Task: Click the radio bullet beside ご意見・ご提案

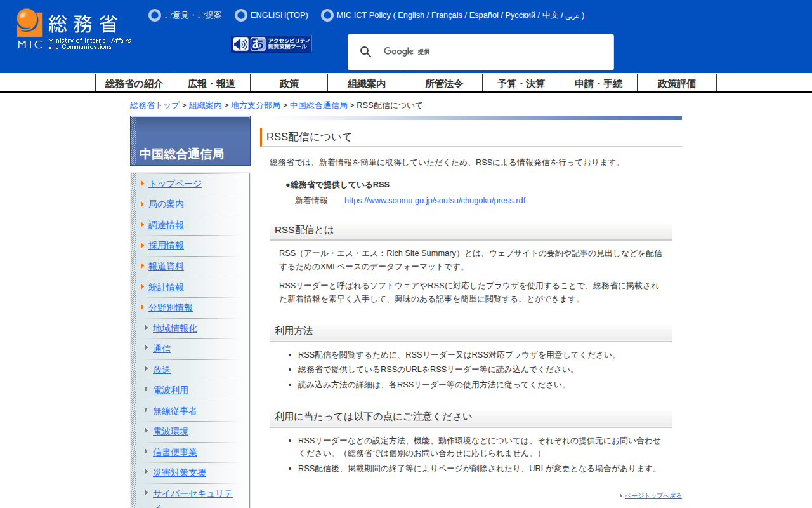Action: 155,15
